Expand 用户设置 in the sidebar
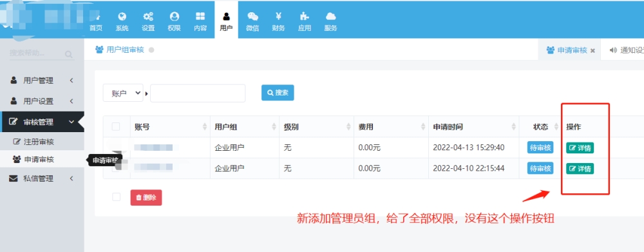 42,101
